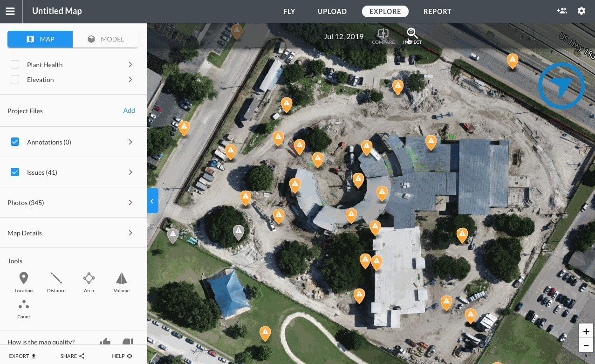Open the hamburger main menu

(x=10, y=11)
